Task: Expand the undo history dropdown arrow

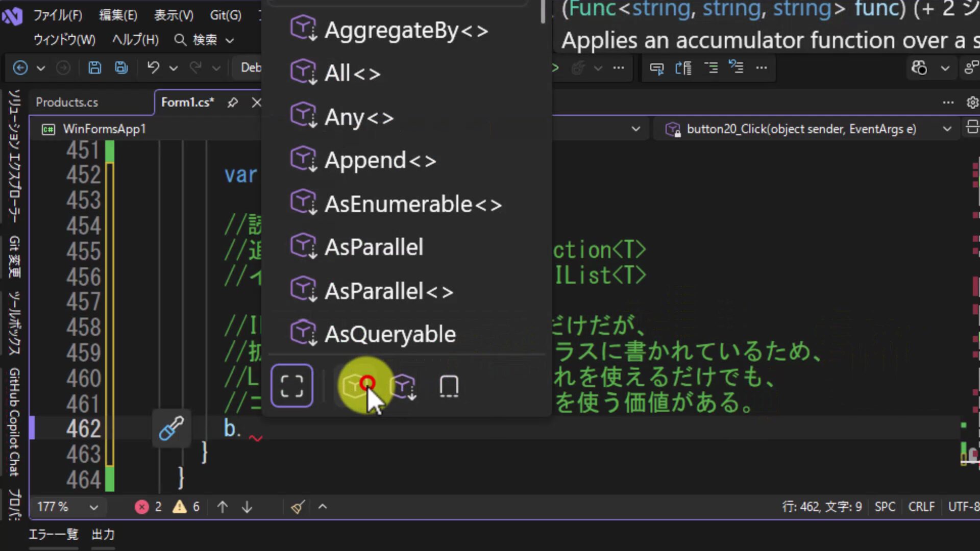Action: (x=174, y=68)
